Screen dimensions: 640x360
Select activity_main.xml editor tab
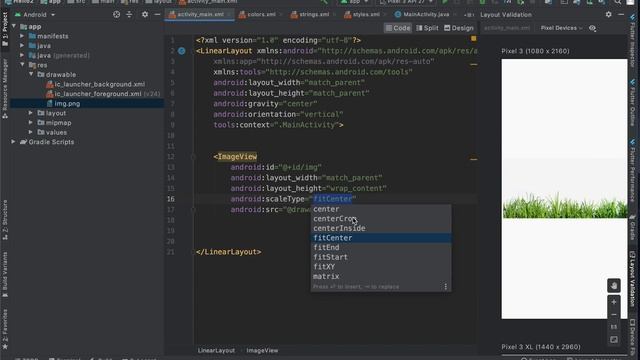(x=200, y=15)
